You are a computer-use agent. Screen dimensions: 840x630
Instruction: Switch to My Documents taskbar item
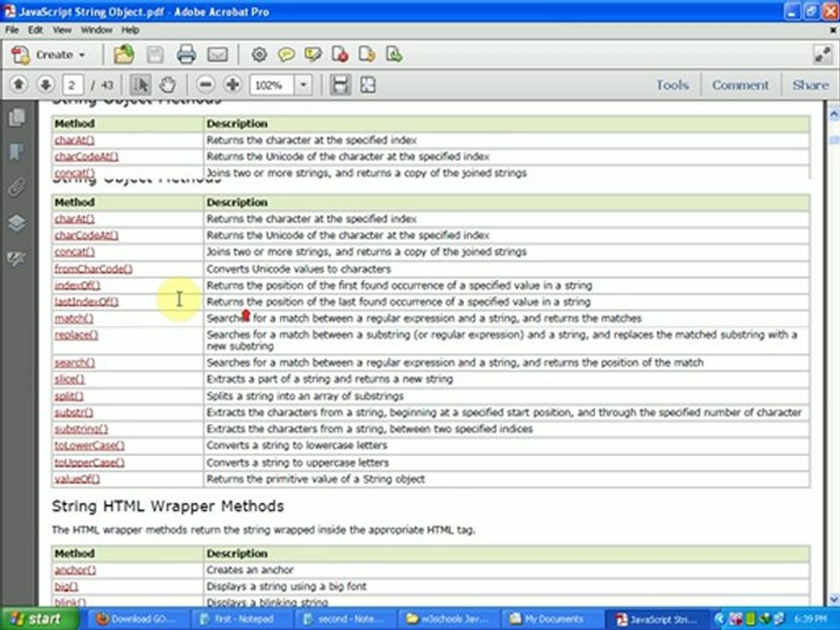coord(553,619)
